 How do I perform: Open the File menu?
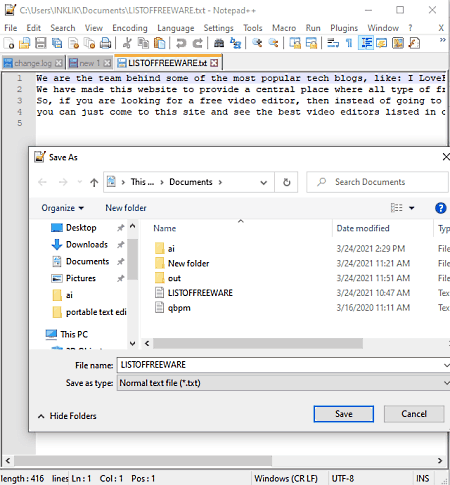(x=10, y=28)
